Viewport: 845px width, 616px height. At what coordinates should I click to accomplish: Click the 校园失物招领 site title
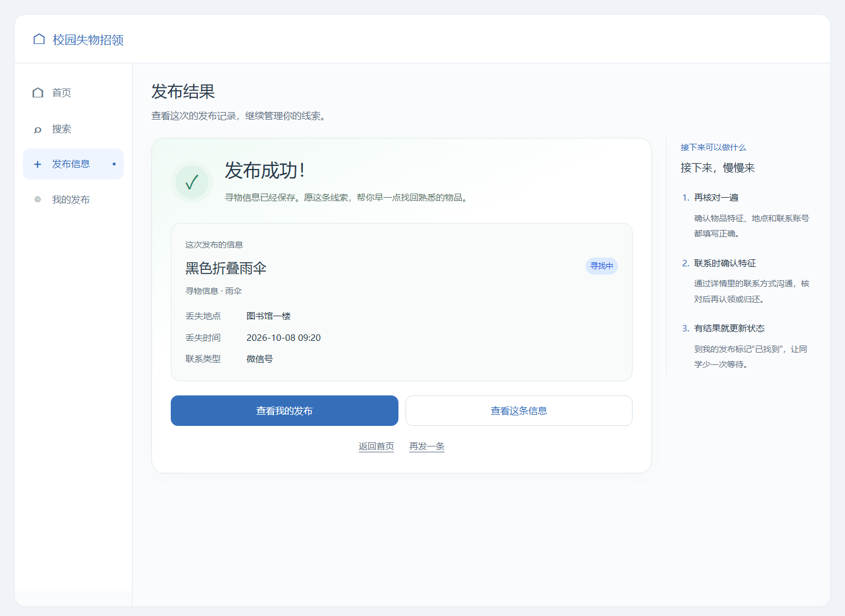click(x=88, y=40)
